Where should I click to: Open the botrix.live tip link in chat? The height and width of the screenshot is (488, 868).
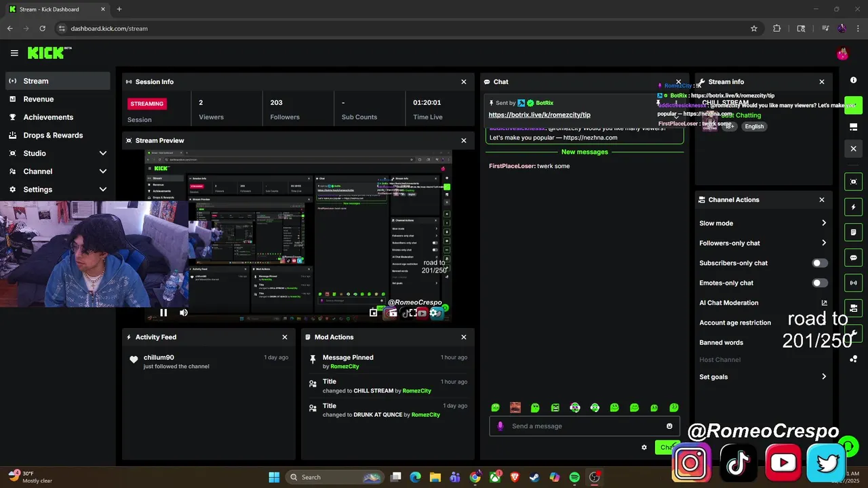click(x=539, y=115)
